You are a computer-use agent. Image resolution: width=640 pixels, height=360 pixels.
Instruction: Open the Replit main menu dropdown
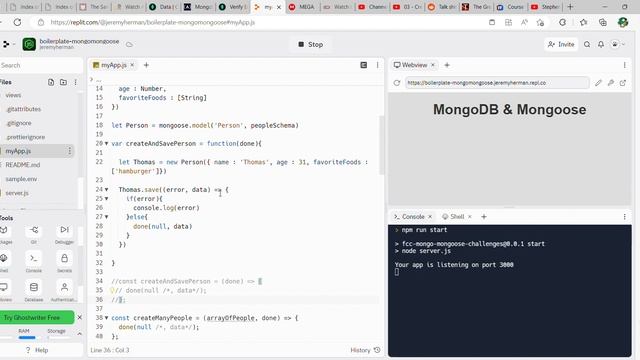(8, 44)
